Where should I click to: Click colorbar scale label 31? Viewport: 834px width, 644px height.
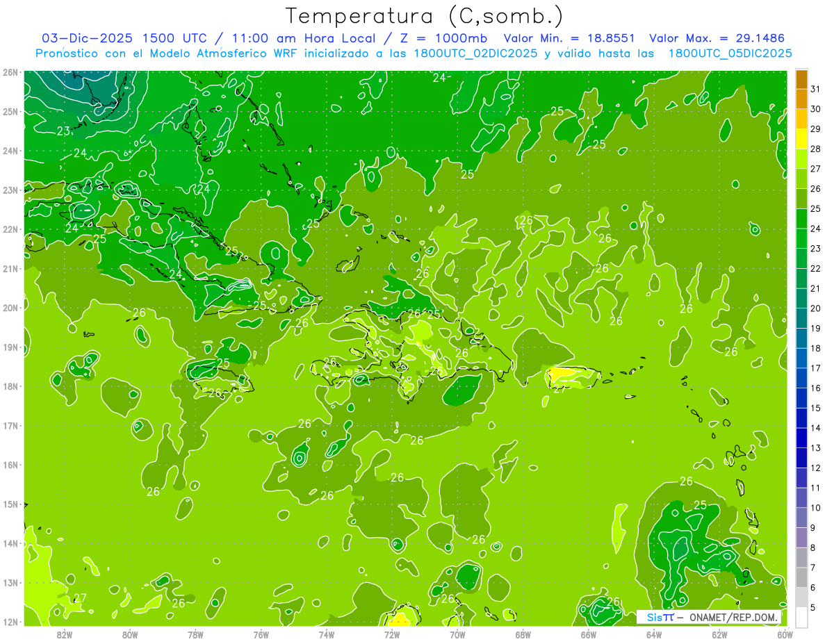click(x=815, y=88)
